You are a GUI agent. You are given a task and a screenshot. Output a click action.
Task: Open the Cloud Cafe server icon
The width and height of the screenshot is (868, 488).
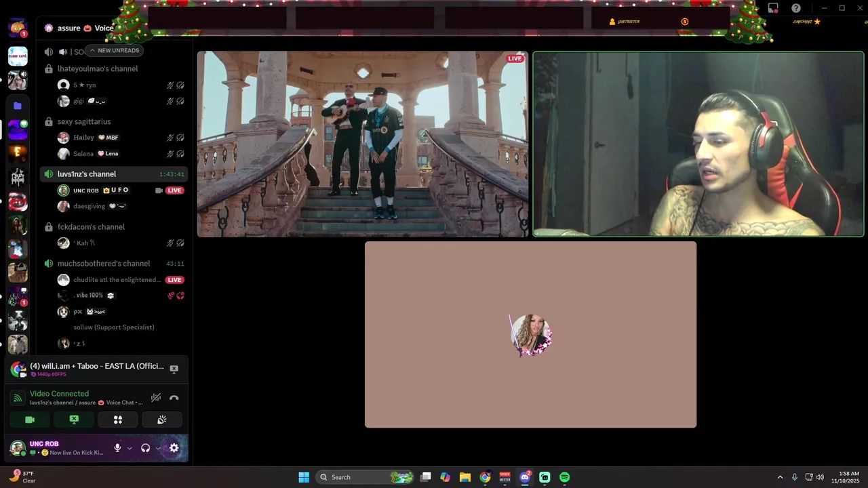pos(18,56)
